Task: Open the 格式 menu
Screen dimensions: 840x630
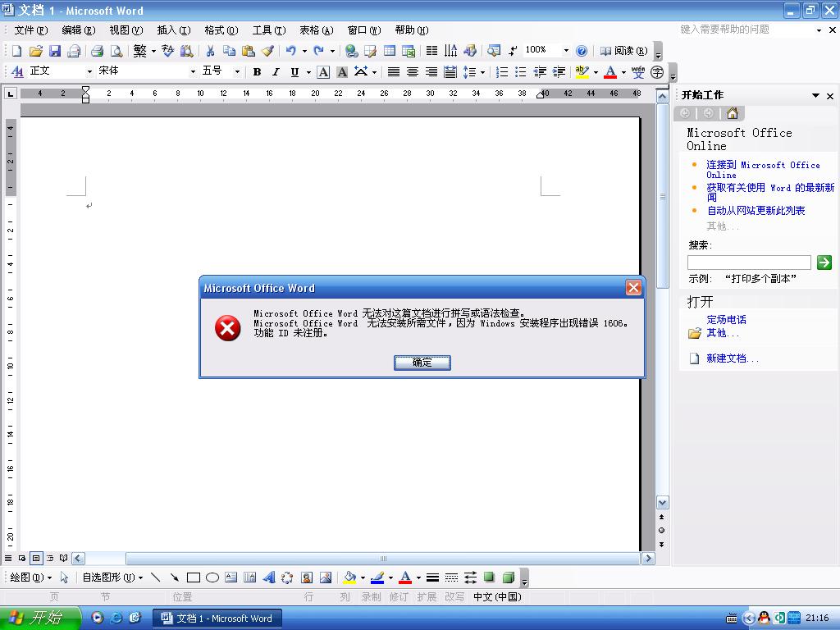Action: (221, 30)
